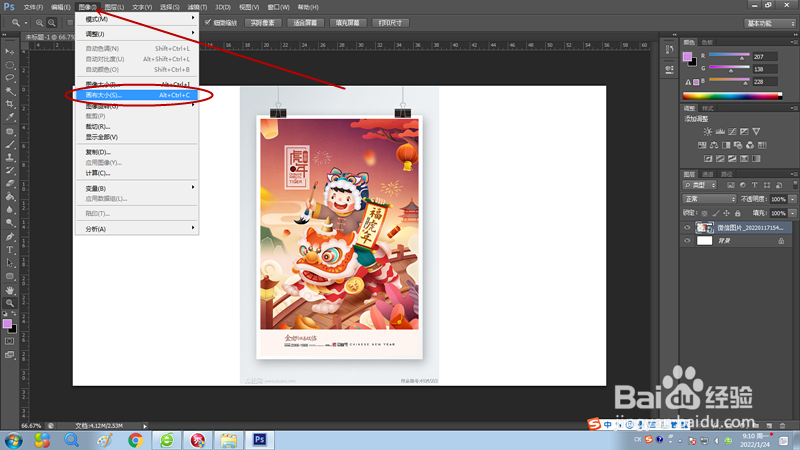The height and width of the screenshot is (450, 800).
Task: Select the Pen tool
Action: 10,237
